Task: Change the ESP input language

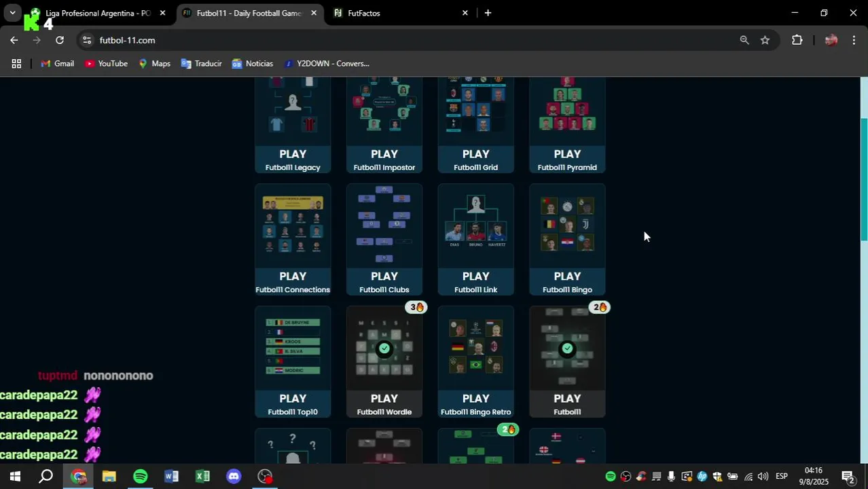Action: 782,476
